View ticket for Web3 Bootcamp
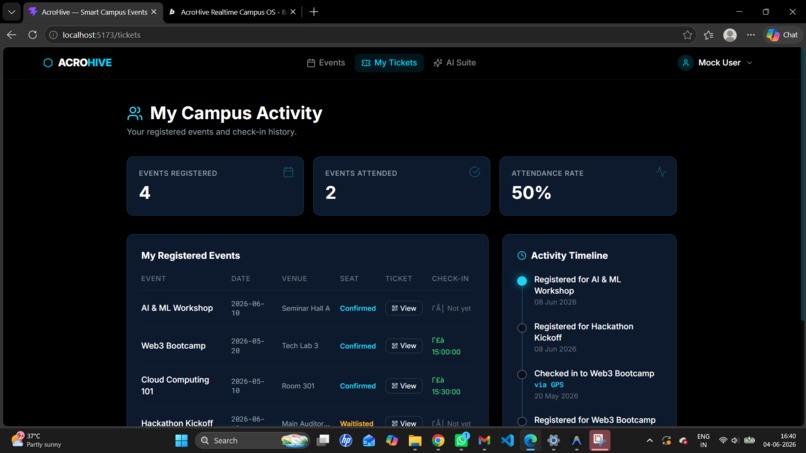The height and width of the screenshot is (453, 806). (x=404, y=346)
